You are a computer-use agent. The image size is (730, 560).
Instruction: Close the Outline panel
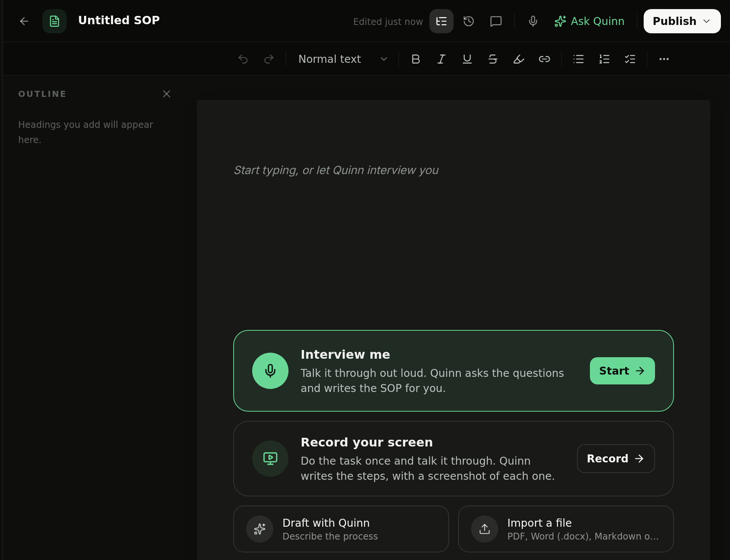click(167, 94)
